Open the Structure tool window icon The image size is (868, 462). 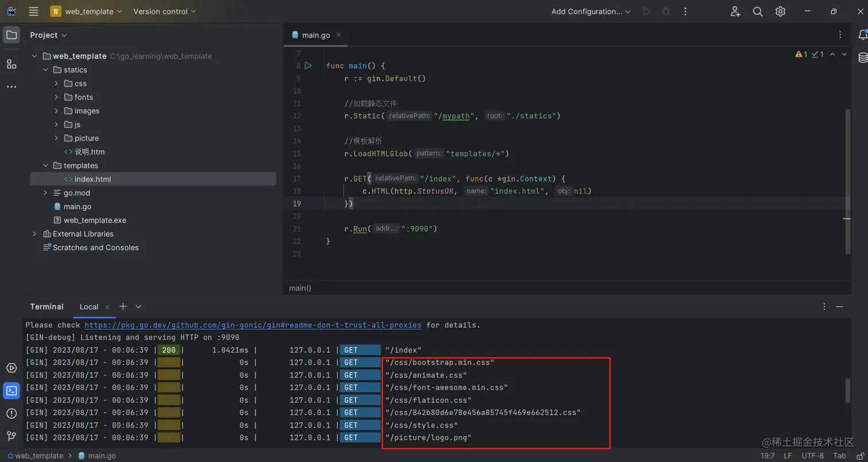(11, 64)
